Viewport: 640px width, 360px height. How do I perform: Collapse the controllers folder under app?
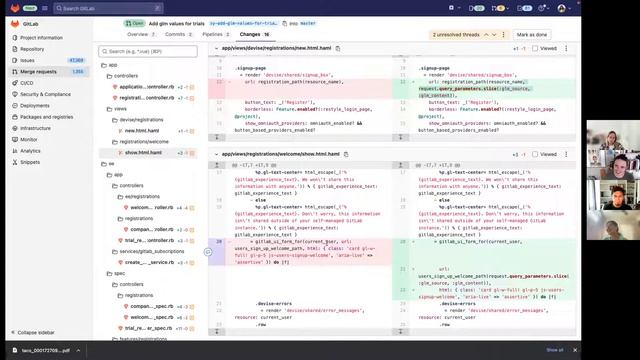(122, 76)
